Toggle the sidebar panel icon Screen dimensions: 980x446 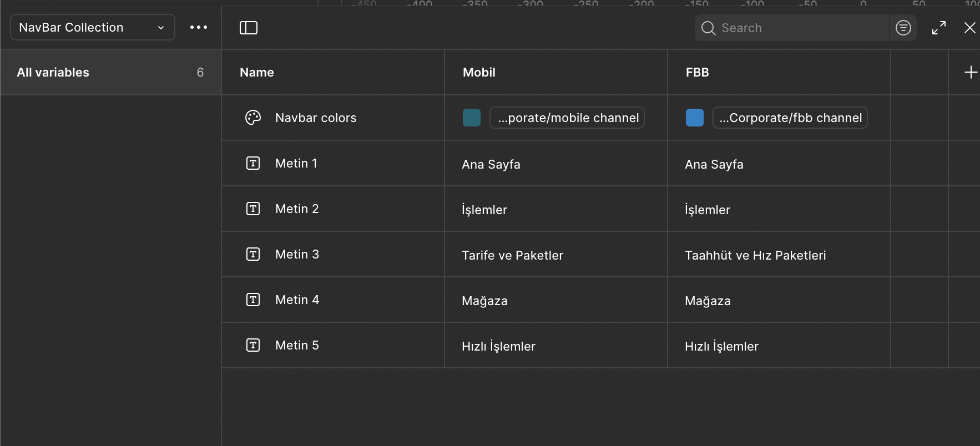pos(248,28)
